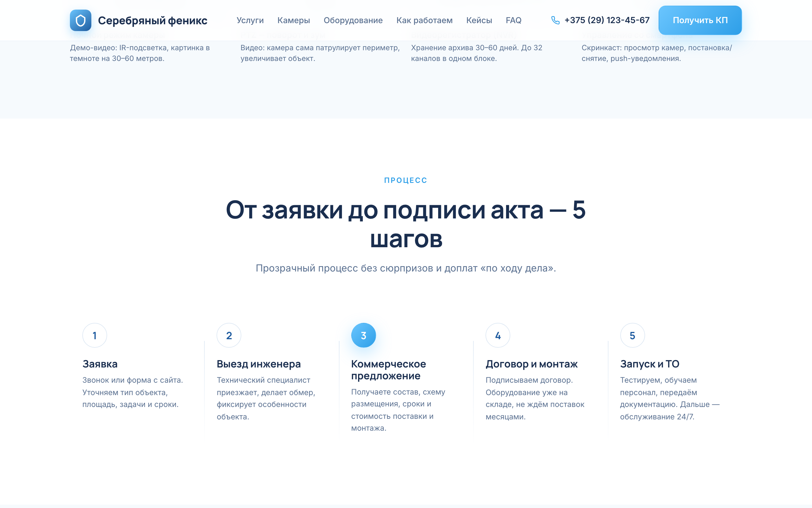Click the description Подписываем договор
This screenshot has height=508, width=812.
click(535, 398)
